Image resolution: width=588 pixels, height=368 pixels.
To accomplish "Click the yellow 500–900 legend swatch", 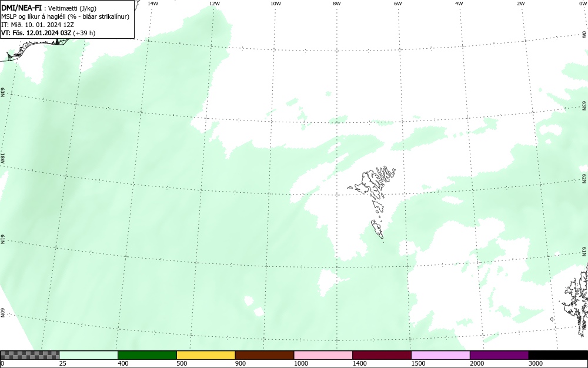I will coord(206,355).
